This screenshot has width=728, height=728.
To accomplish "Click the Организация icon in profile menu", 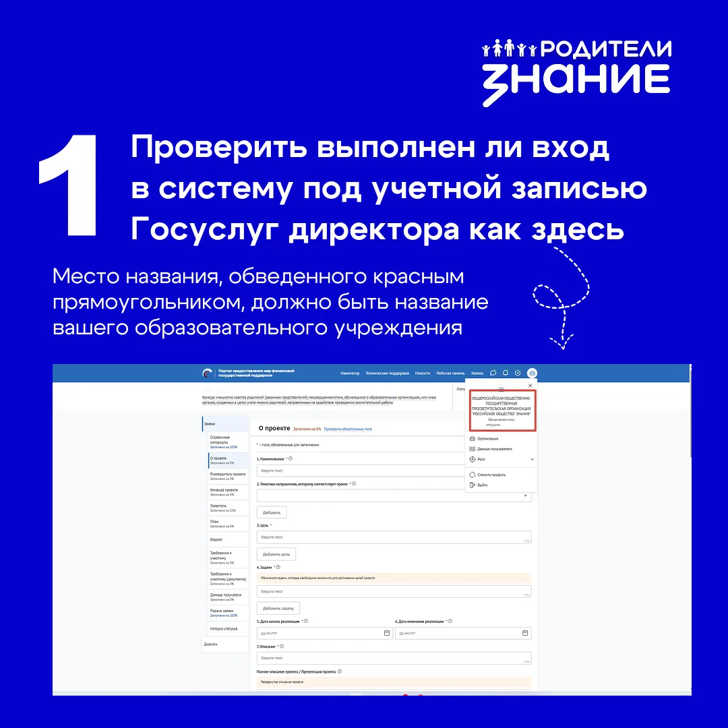I will coord(472,439).
